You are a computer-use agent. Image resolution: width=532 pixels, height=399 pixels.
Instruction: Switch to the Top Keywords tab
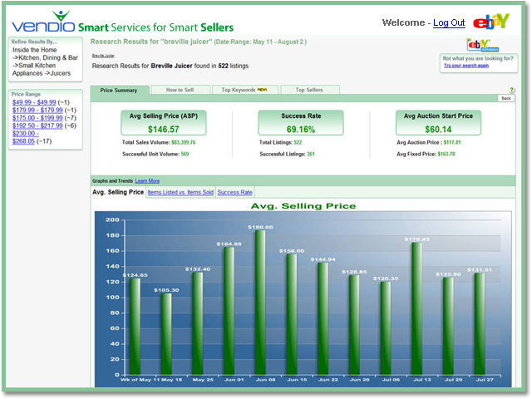[x=244, y=90]
